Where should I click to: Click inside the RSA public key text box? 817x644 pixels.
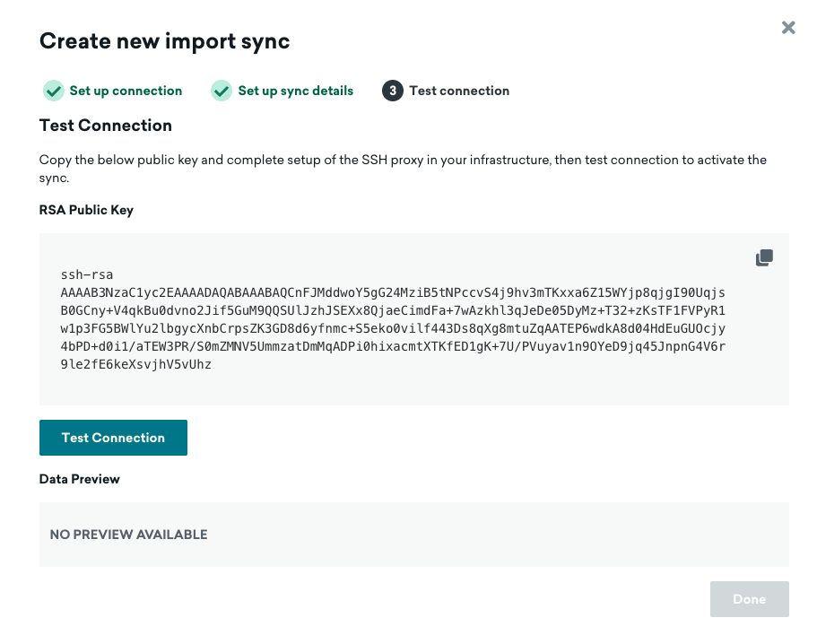coord(413,386)
